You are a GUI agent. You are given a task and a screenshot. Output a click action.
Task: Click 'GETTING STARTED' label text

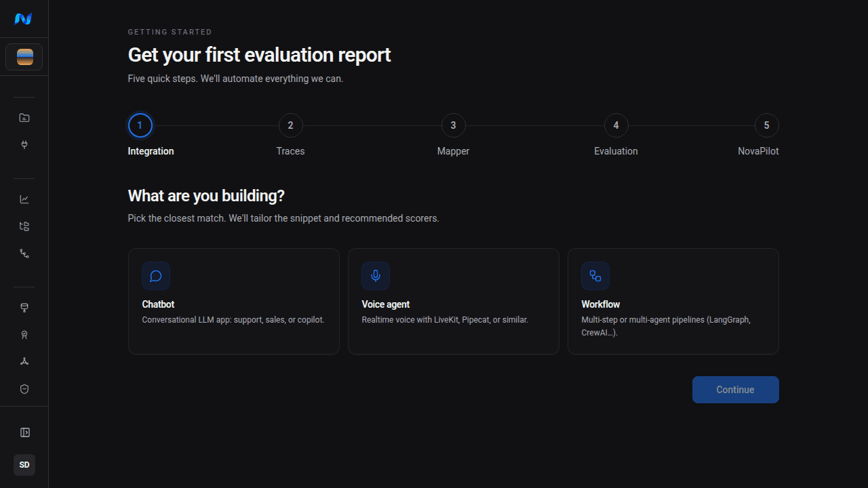point(170,32)
